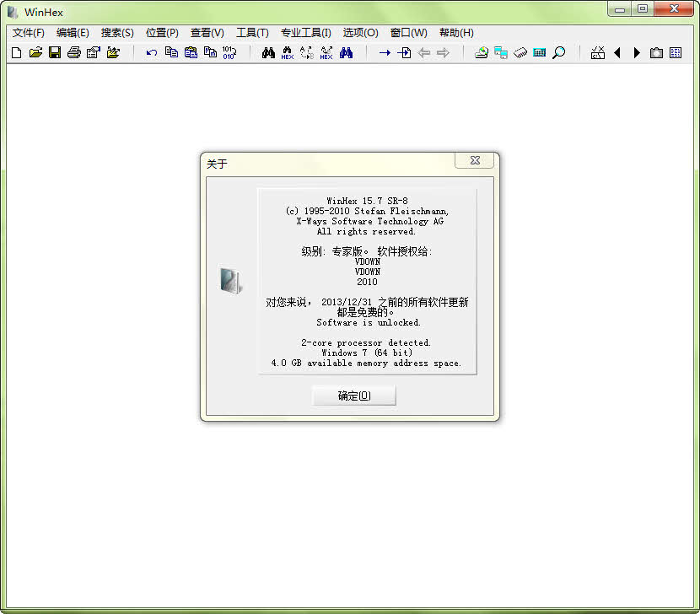The height and width of the screenshot is (614, 700).
Task: Click the blue go to offset arrow
Action: click(385, 52)
